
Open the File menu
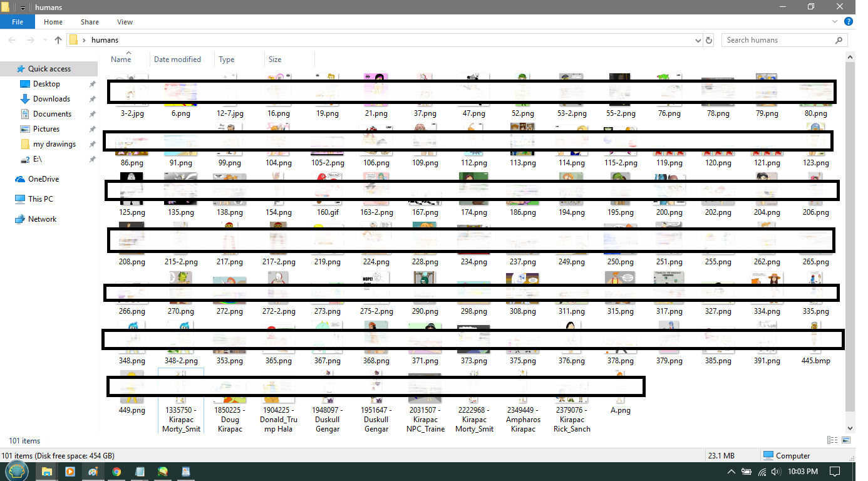pyautogui.click(x=18, y=22)
